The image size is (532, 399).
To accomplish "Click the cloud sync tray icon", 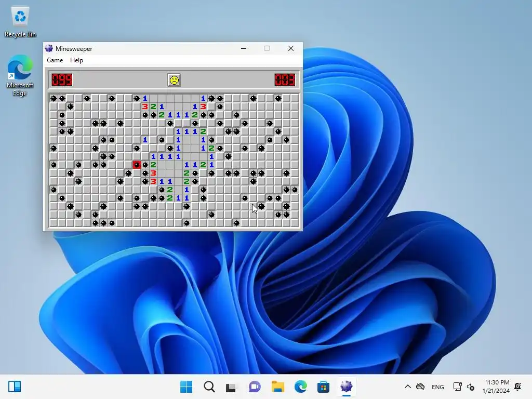I will tap(420, 387).
